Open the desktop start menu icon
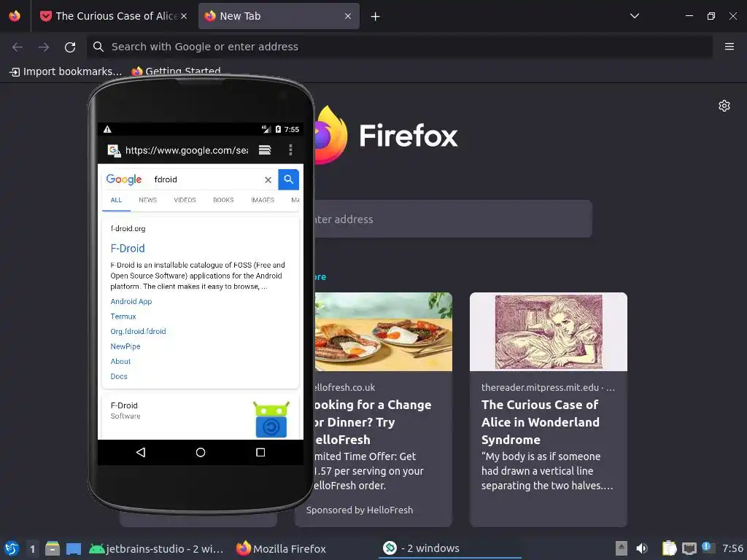Screen dimensions: 747x560 point(12,548)
